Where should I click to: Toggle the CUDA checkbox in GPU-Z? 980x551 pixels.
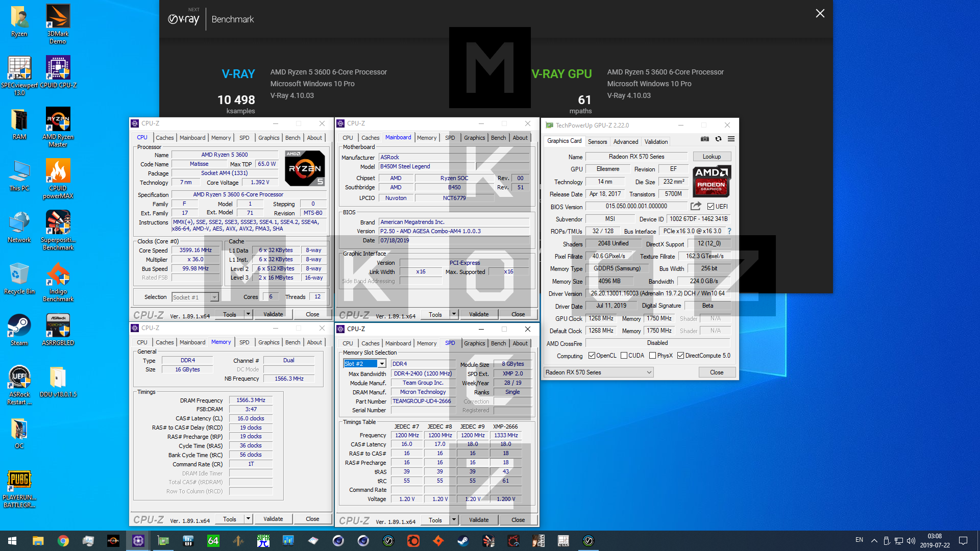[x=624, y=356]
